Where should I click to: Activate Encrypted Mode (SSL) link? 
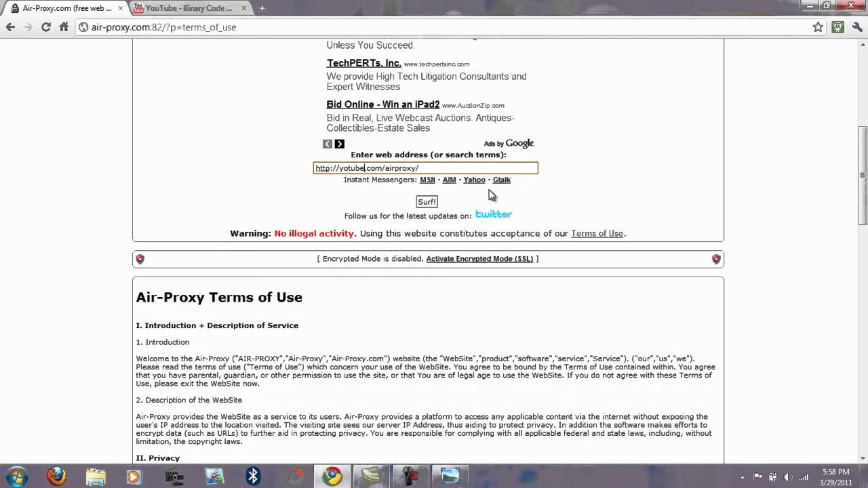(479, 259)
